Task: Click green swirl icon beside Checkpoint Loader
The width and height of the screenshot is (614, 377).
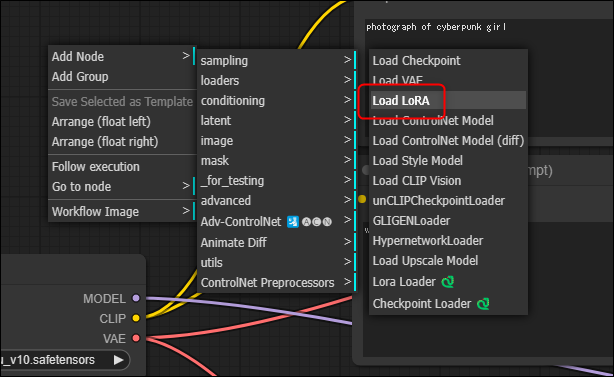Action: [483, 303]
